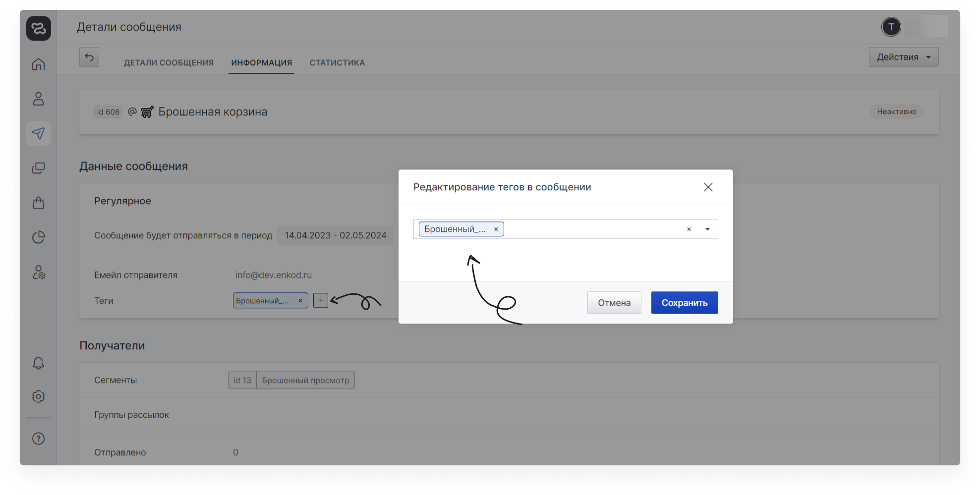Open the shopping bag sidebar icon
Screen dimensions: 980x495
(39, 203)
